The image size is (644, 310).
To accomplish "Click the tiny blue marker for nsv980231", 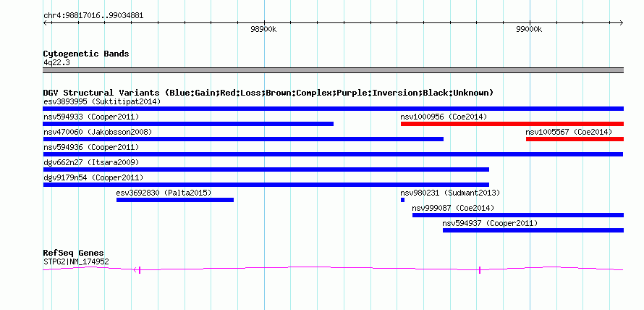I will point(402,200).
